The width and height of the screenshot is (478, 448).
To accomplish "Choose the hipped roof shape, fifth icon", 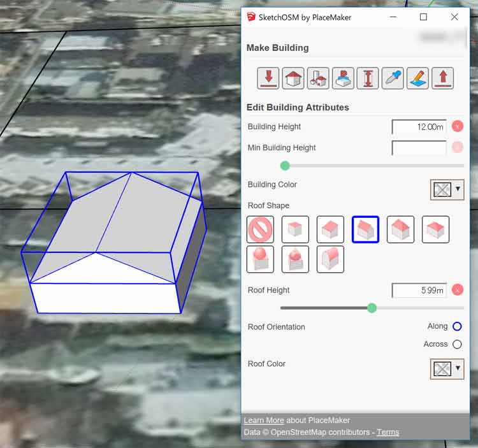I will (x=401, y=229).
